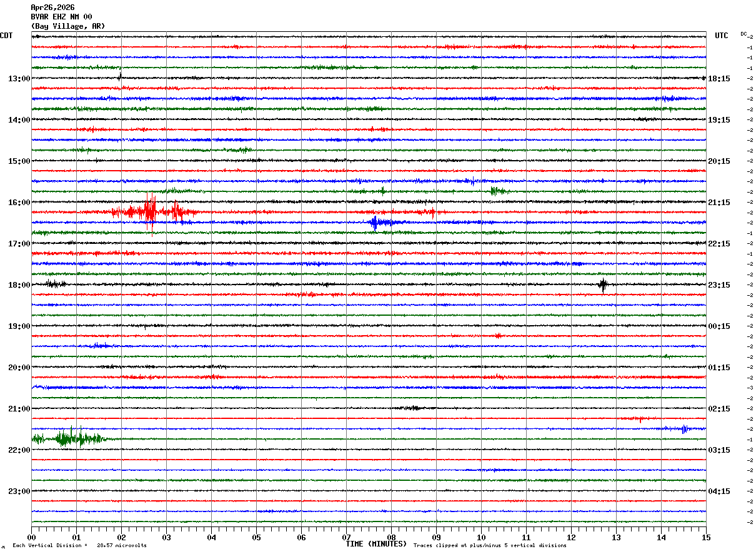Select the 19:00 CDT row label
The width and height of the screenshot is (756, 554).
(x=19, y=326)
